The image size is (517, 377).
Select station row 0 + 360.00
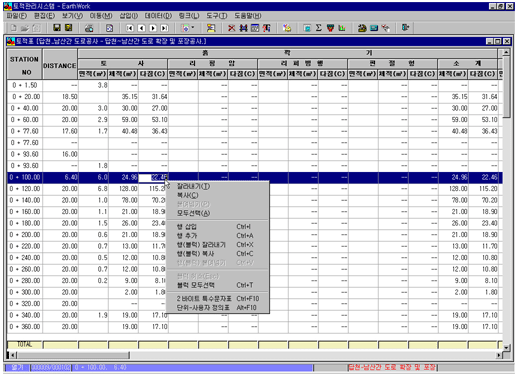pyautogui.click(x=25, y=327)
